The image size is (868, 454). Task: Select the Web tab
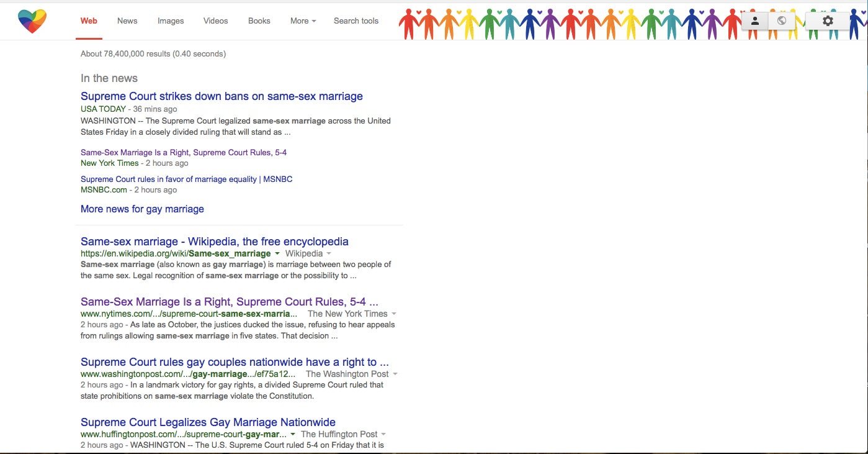point(89,20)
